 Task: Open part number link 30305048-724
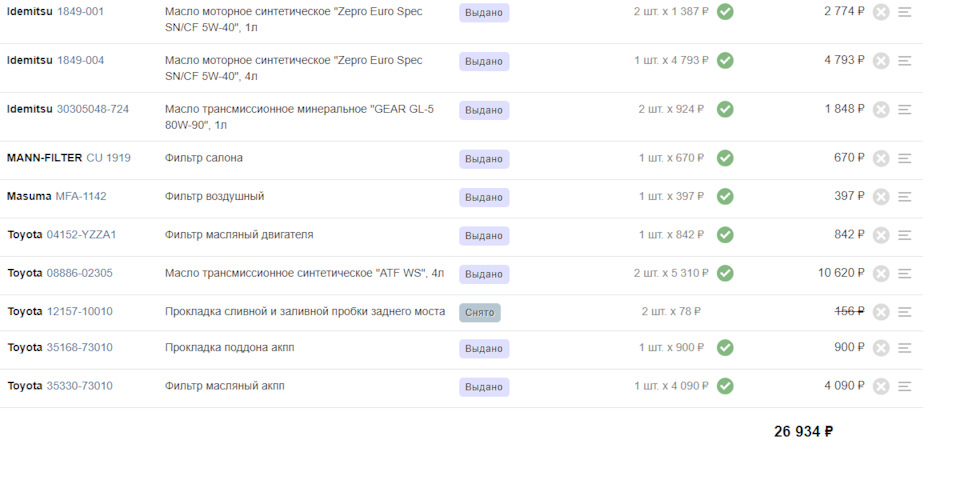(93, 109)
